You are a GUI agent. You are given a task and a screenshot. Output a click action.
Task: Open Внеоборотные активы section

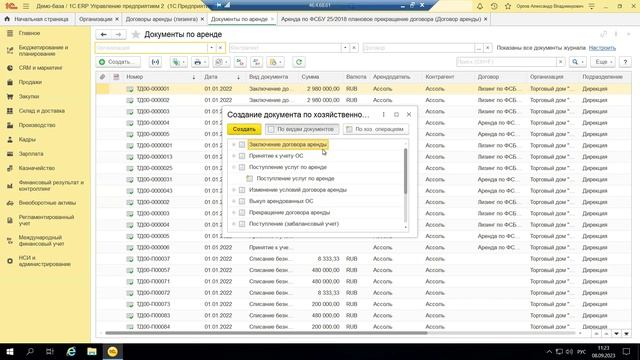47,202
